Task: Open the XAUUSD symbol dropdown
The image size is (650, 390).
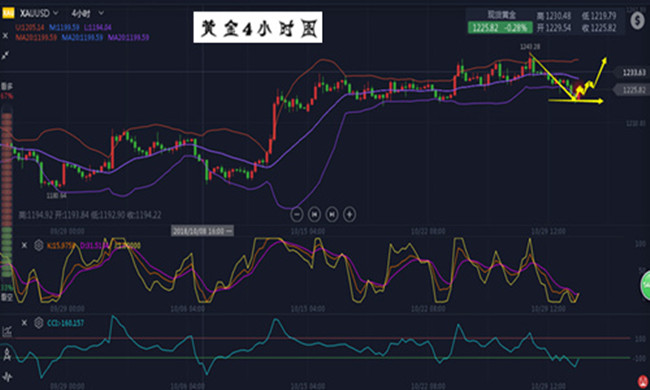Action: 39,13
